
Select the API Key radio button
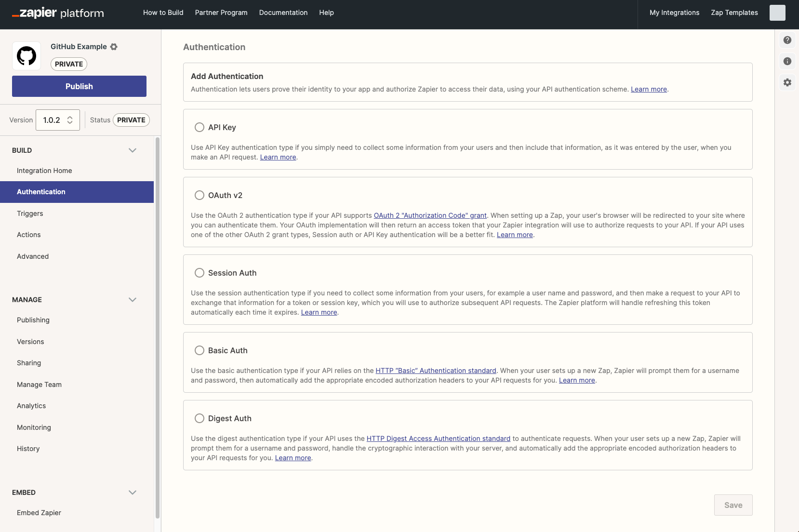click(200, 127)
